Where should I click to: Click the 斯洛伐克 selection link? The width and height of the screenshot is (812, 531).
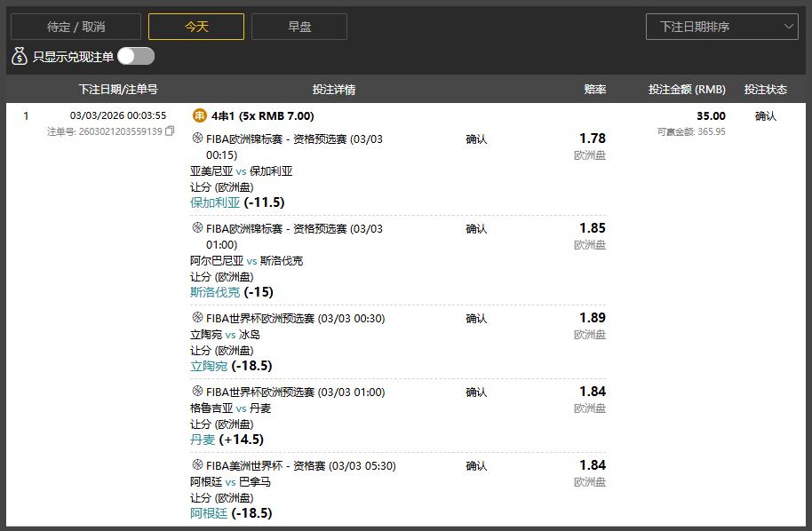215,292
